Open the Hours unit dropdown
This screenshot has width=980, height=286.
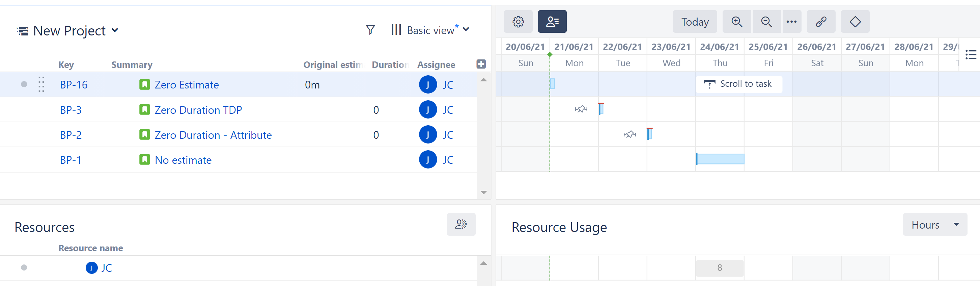(934, 225)
